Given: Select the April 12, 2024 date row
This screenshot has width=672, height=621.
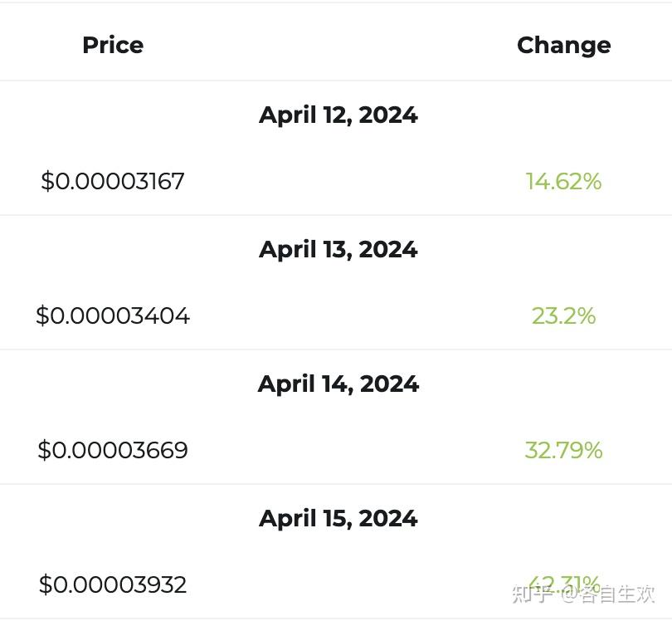Looking at the screenshot, I should click(338, 115).
